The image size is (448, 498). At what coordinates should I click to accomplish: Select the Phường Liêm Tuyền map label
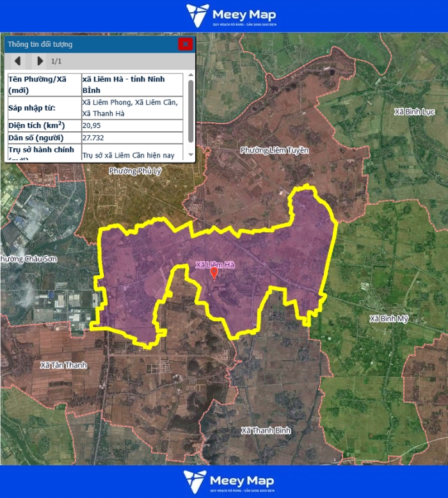point(274,150)
